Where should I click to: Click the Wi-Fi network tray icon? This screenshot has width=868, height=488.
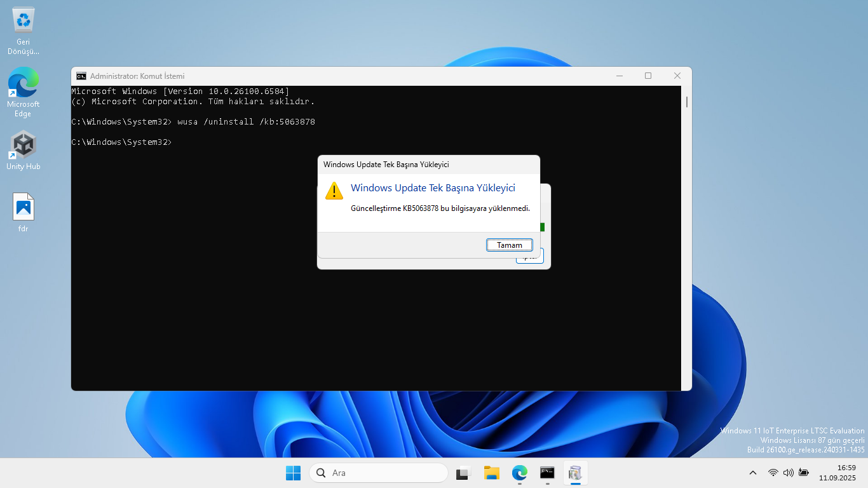click(x=773, y=473)
